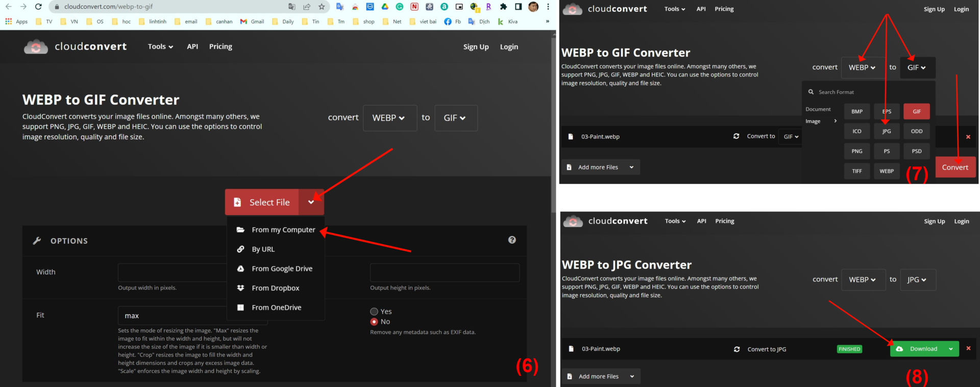The image size is (980, 387).
Task: Open the Download button's dropdown arrow
Action: (951, 349)
